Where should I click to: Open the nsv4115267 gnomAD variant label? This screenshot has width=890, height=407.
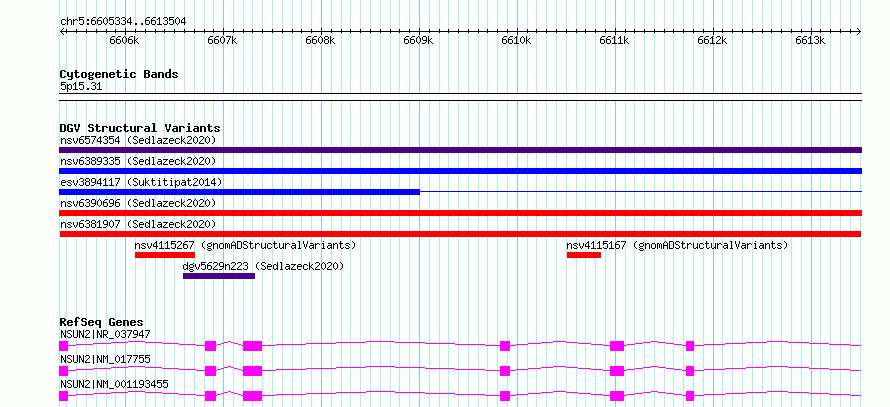(x=245, y=245)
